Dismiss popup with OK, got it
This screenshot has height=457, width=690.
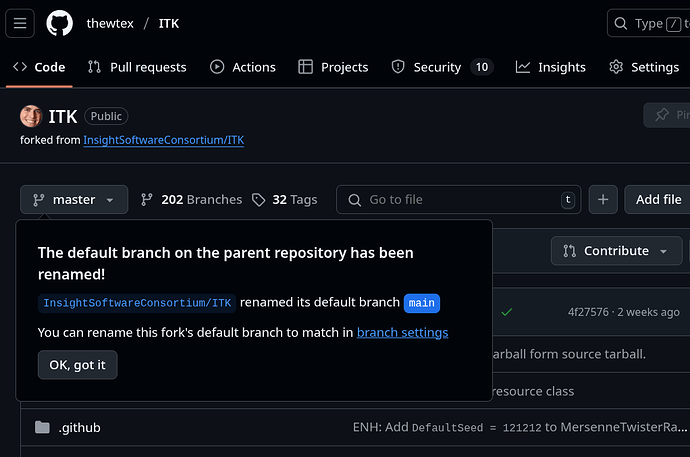(x=77, y=365)
